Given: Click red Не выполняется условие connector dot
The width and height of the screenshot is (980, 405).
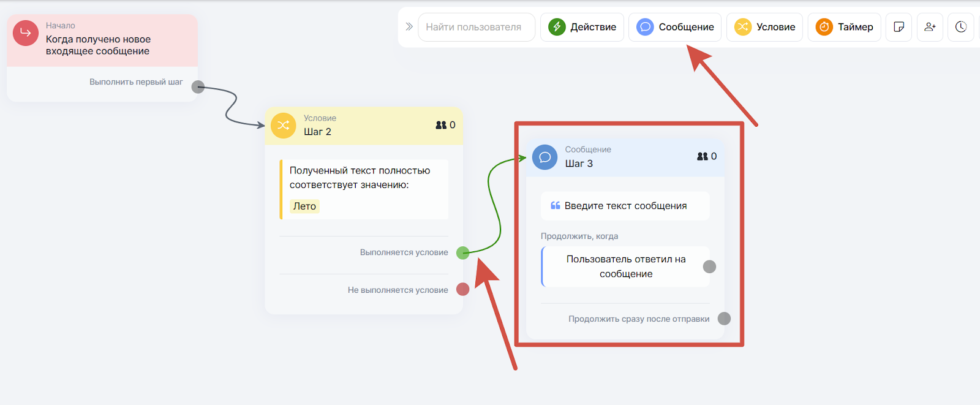Looking at the screenshot, I should [x=463, y=289].
